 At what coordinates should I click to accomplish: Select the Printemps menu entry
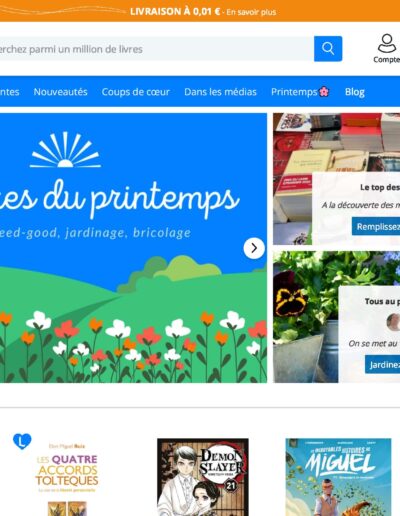(x=294, y=92)
